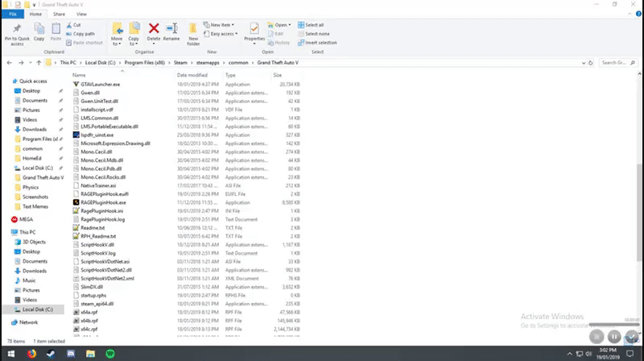Select GTAVLauncher.exe file
644x361 pixels.
click(100, 85)
